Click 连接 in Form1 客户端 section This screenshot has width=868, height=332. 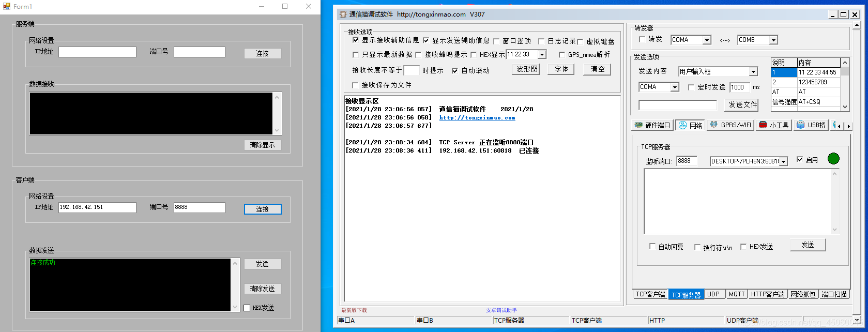coord(263,209)
